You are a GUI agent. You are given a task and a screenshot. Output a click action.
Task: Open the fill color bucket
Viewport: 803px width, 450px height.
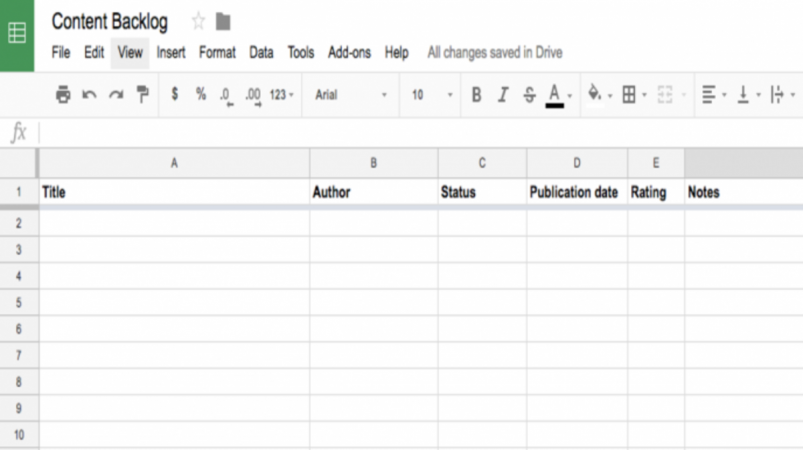coord(595,94)
